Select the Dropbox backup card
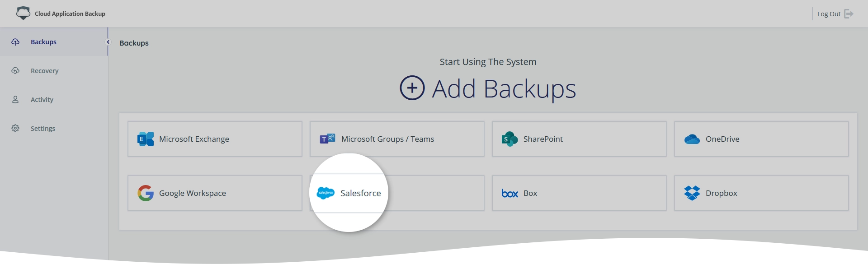The height and width of the screenshot is (264, 868). click(x=761, y=193)
